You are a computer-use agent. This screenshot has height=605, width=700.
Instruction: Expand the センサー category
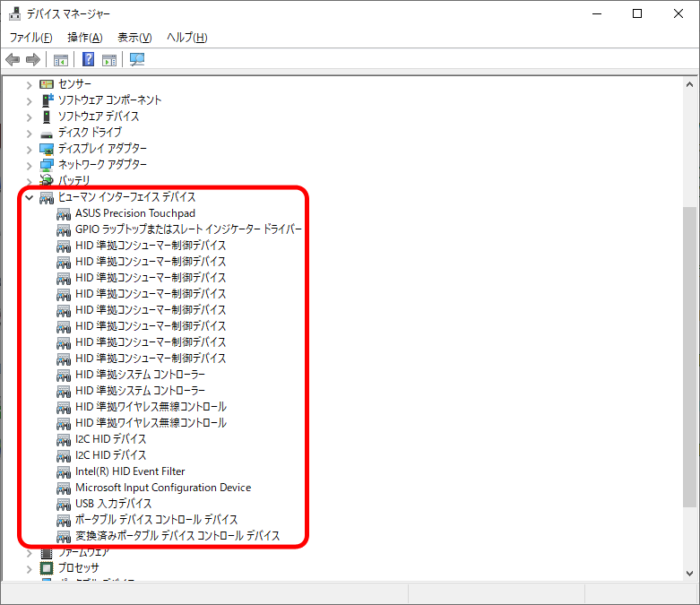pos(29,85)
